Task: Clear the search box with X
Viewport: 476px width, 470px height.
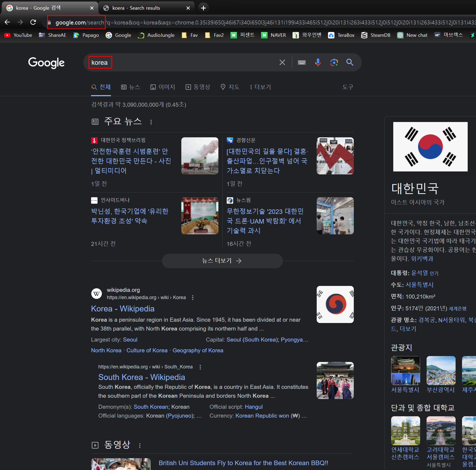Action: click(282, 63)
